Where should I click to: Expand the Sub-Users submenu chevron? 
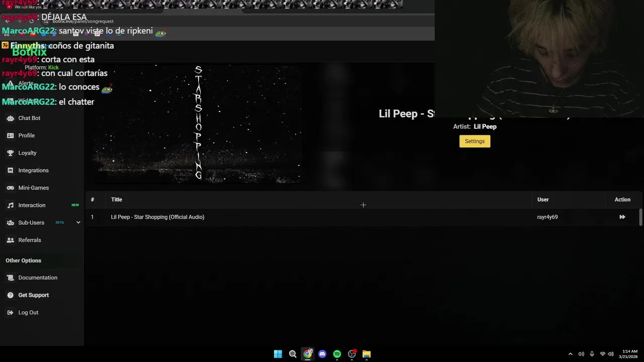pos(78,223)
